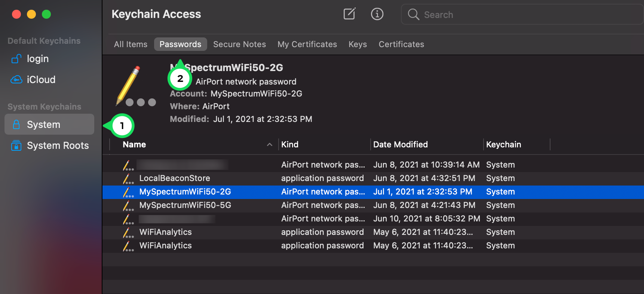
Task: Click the System keychain lock icon
Action: [16, 125]
